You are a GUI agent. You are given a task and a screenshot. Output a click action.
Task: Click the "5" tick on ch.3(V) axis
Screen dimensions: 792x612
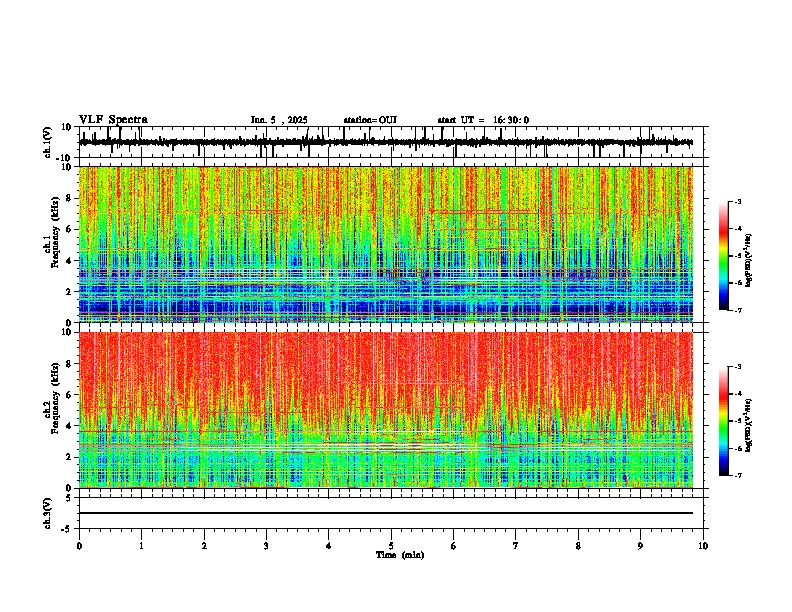(69, 498)
